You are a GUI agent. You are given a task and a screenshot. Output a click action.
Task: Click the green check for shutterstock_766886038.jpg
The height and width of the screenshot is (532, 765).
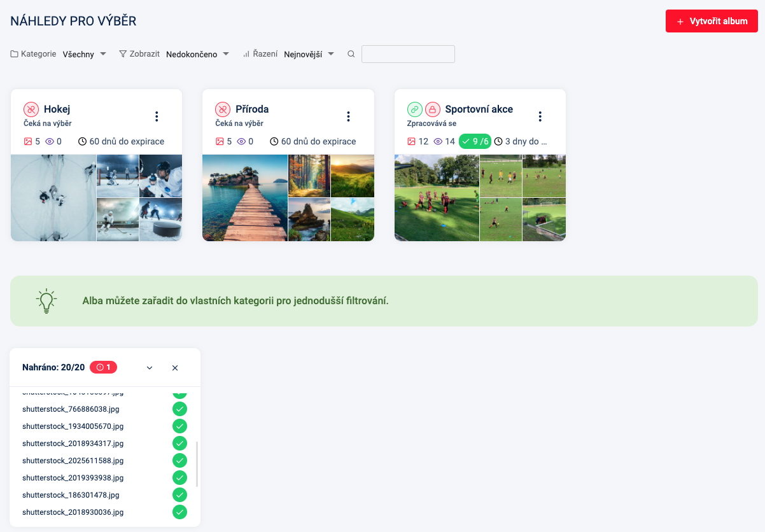click(180, 409)
